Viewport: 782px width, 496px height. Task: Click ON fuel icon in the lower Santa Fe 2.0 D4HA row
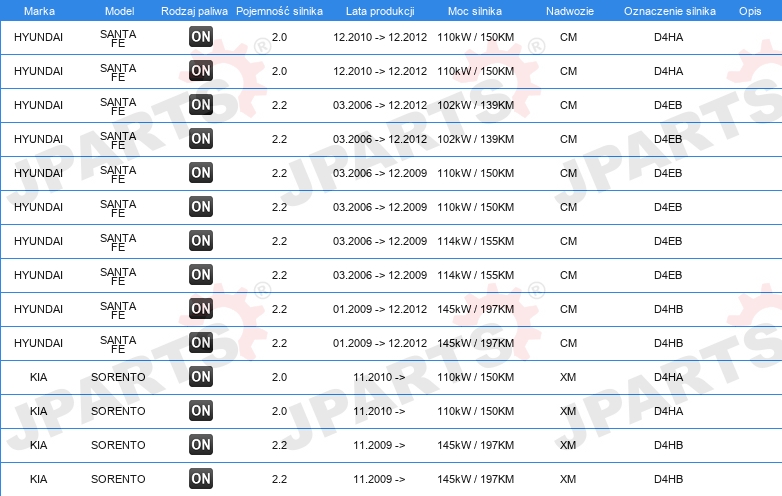click(201, 70)
